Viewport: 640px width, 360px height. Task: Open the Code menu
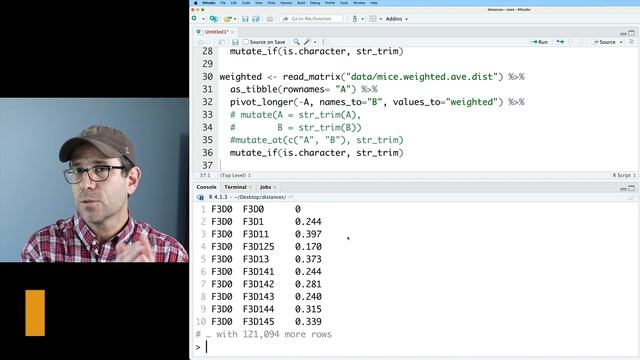(246, 3)
